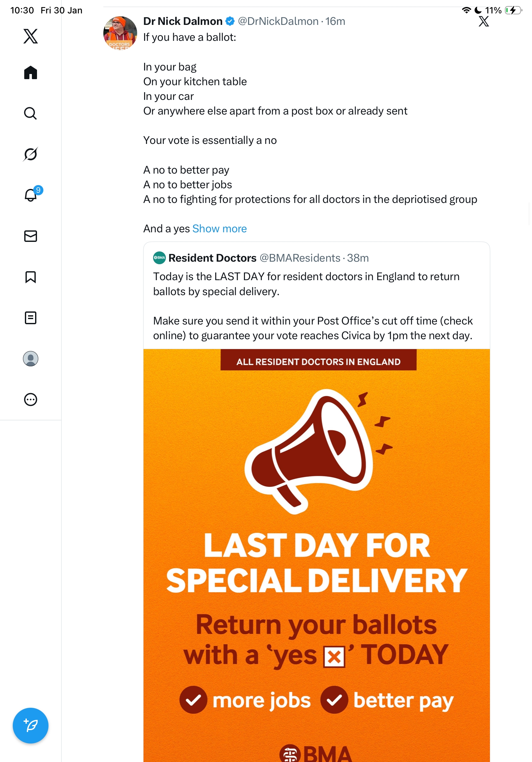Viewport: 532px width, 762px height.
Task: Open Notifications bell with 9 badge
Action: (31, 195)
